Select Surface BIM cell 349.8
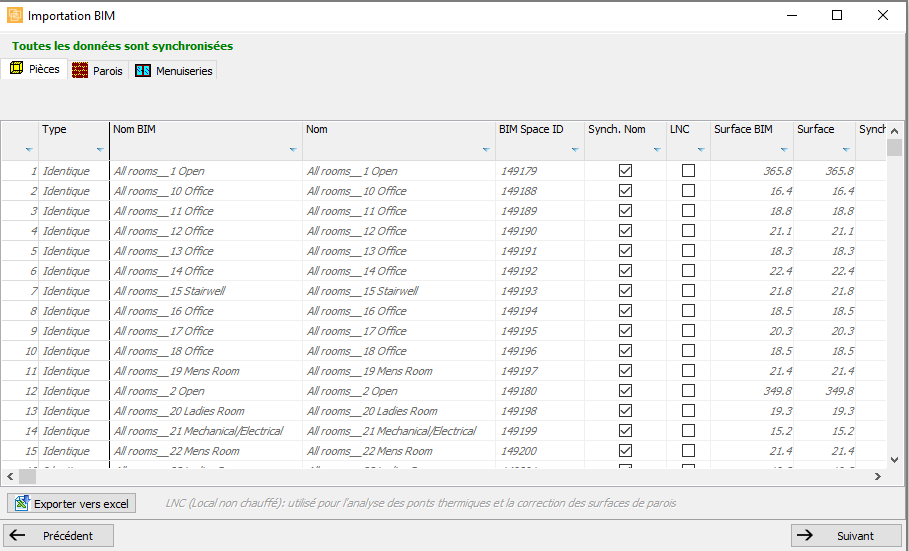 point(752,391)
